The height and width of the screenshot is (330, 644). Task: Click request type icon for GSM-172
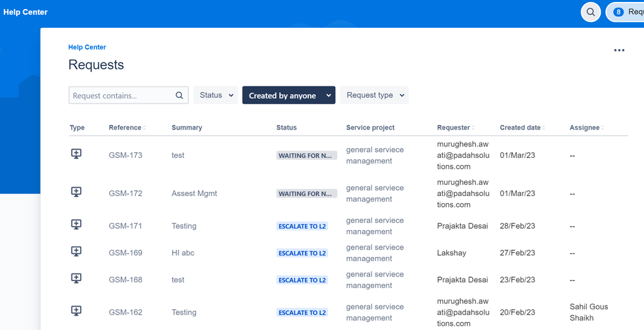(77, 191)
